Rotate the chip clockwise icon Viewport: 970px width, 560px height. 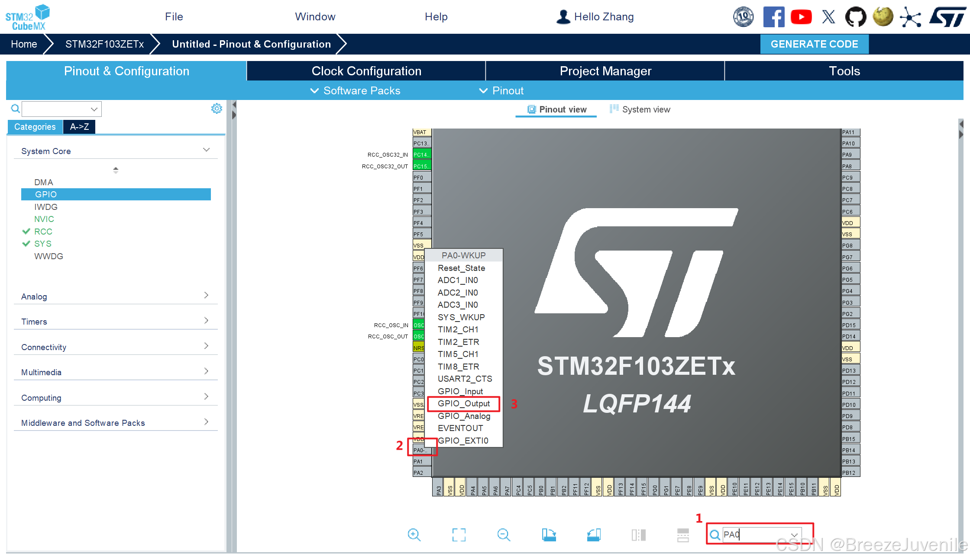[x=549, y=535]
